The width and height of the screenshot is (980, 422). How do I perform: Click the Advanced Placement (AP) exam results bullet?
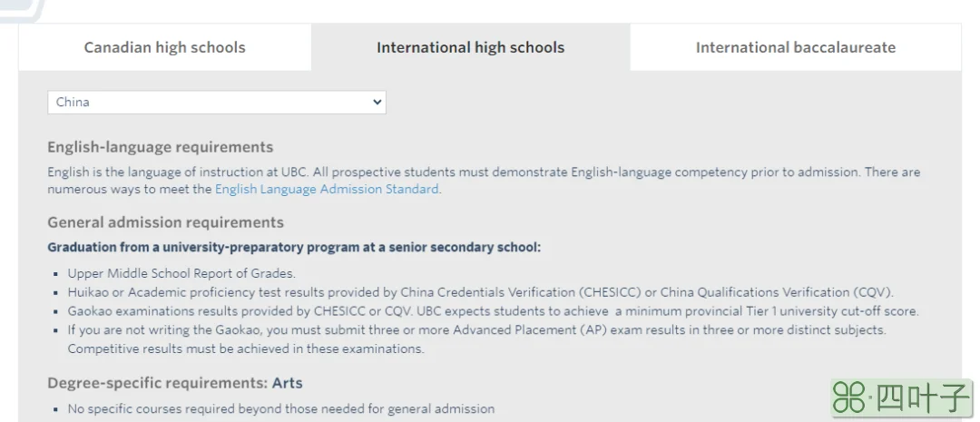tap(477, 329)
